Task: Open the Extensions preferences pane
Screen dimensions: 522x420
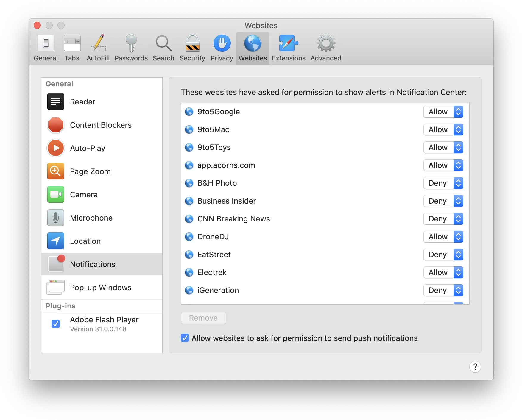Action: point(289,48)
